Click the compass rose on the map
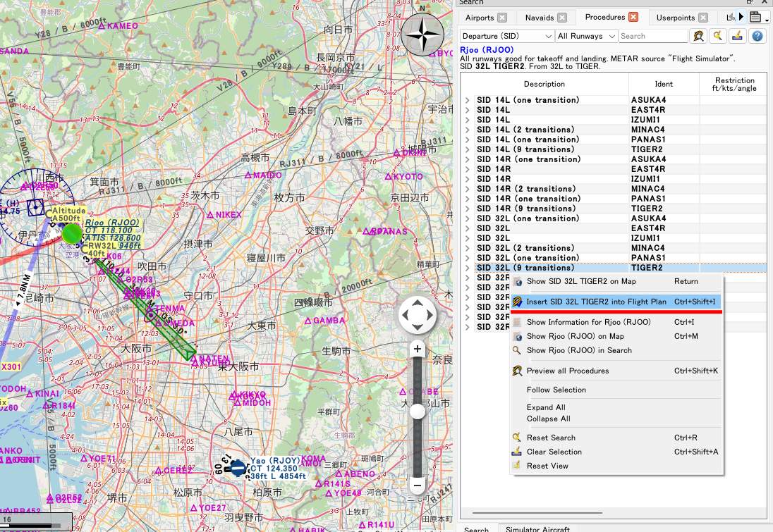The height and width of the screenshot is (532, 773). 422,33
